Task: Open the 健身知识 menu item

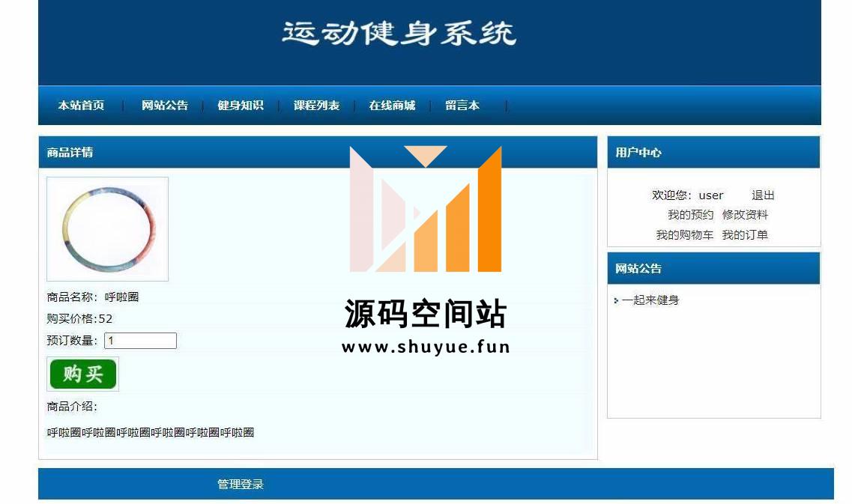Action: (241, 106)
